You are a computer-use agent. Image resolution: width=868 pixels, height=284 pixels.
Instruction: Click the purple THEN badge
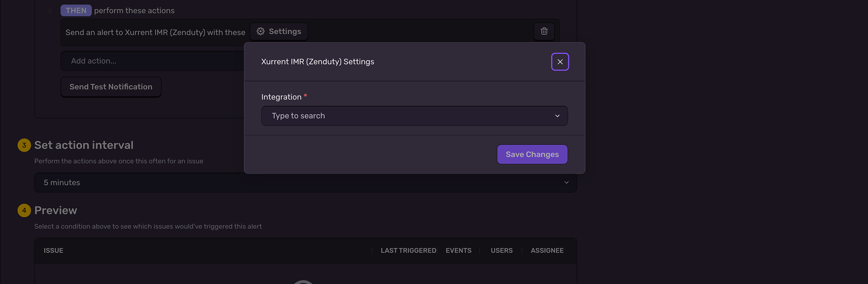tap(76, 11)
